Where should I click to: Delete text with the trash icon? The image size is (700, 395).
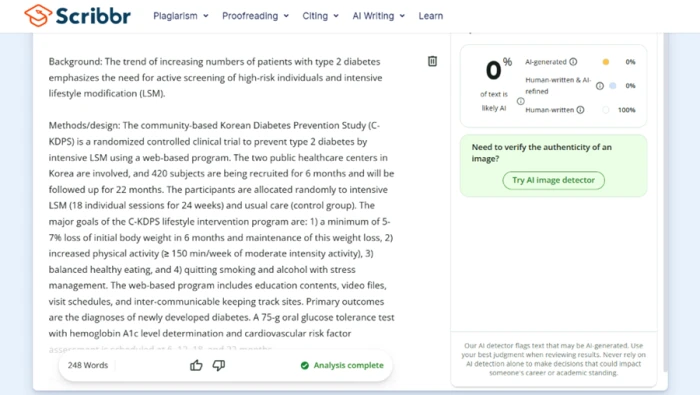432,61
